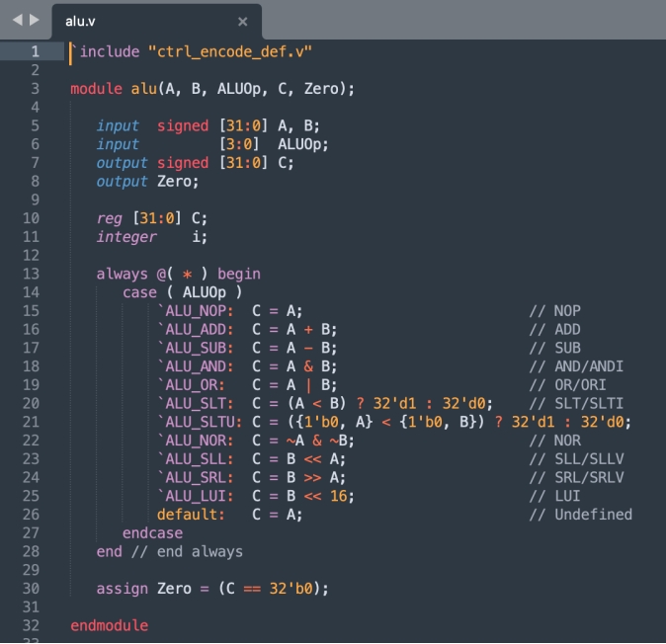This screenshot has height=644, width=666.
Task: Click the `ALU_SLTU case label
Action: 200,422
